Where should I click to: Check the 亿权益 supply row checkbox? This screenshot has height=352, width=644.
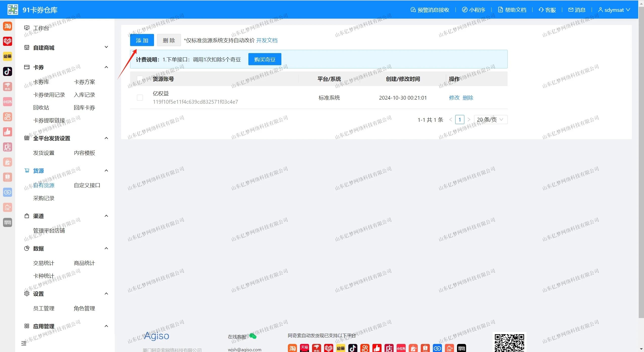point(140,98)
